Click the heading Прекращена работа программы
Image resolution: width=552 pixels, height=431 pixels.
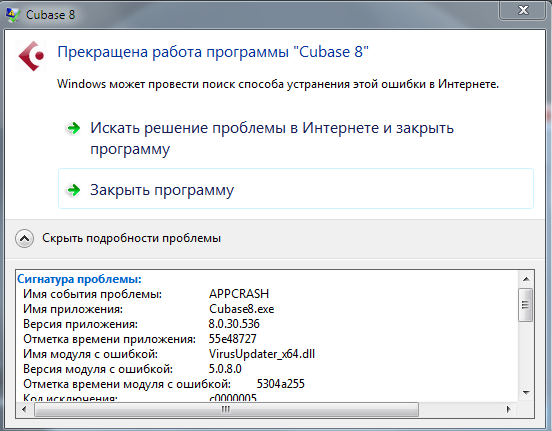click(213, 52)
